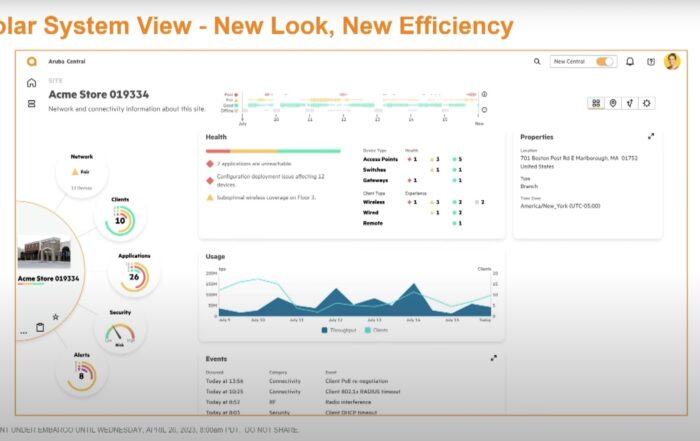
Task: Click the 701 Boston Post Rd address
Action: [x=579, y=162]
